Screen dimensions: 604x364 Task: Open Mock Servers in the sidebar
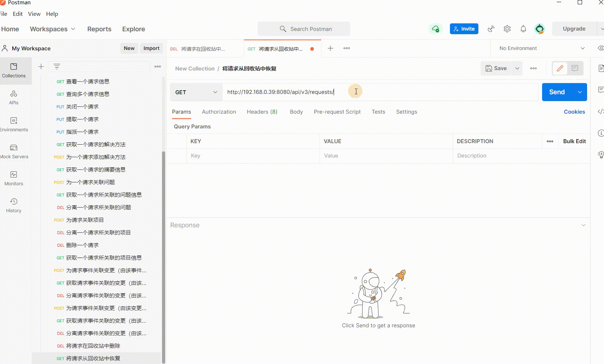(14, 151)
